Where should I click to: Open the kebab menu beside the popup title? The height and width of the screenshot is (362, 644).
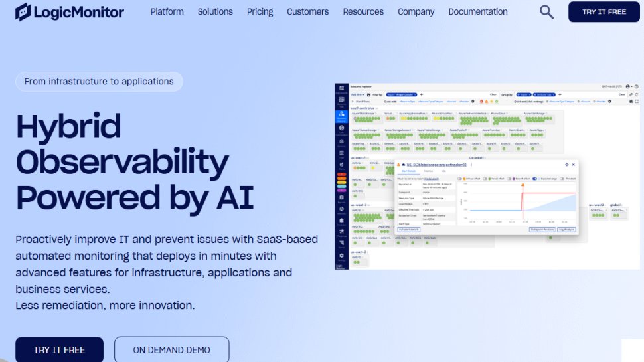[x=471, y=165]
